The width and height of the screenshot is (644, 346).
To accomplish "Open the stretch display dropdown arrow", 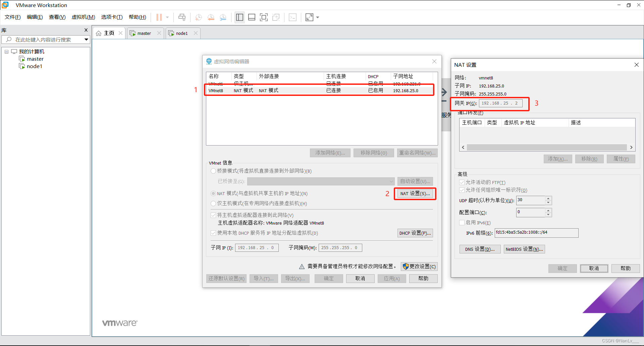I will tap(318, 17).
